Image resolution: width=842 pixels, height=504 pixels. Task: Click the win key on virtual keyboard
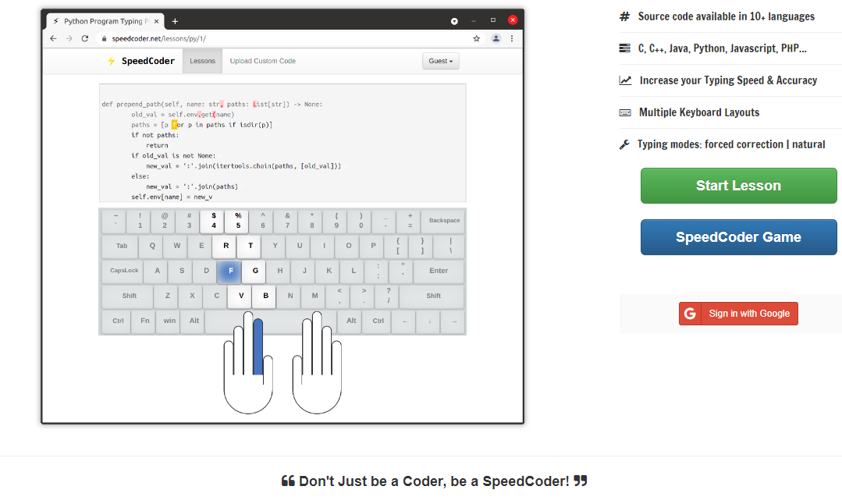(169, 321)
